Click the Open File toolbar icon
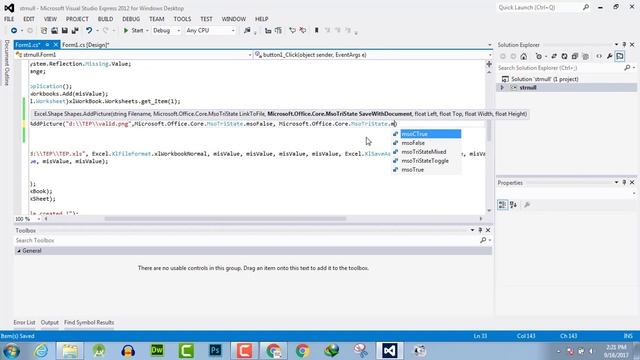 pos(54,31)
